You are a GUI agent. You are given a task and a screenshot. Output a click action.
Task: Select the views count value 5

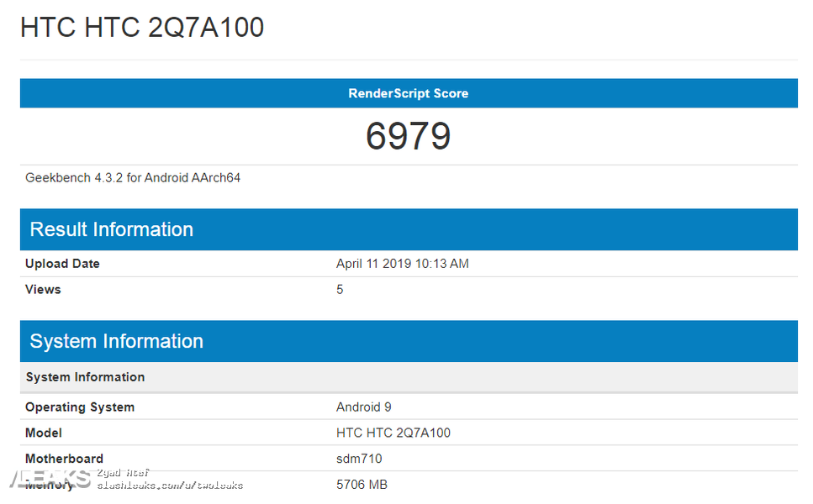[x=340, y=290]
